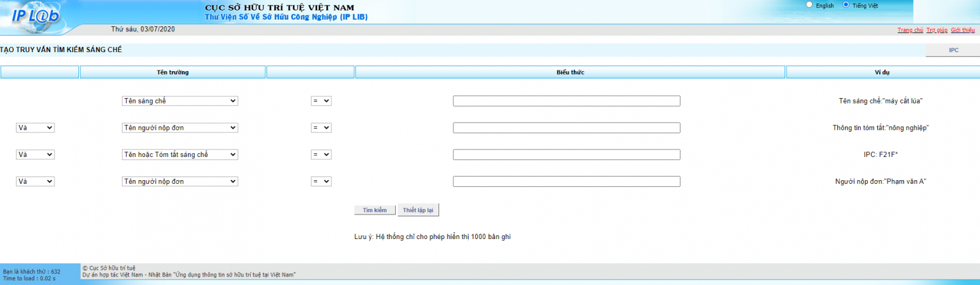Click the expression input in nông nghiệp example row

(x=567, y=128)
